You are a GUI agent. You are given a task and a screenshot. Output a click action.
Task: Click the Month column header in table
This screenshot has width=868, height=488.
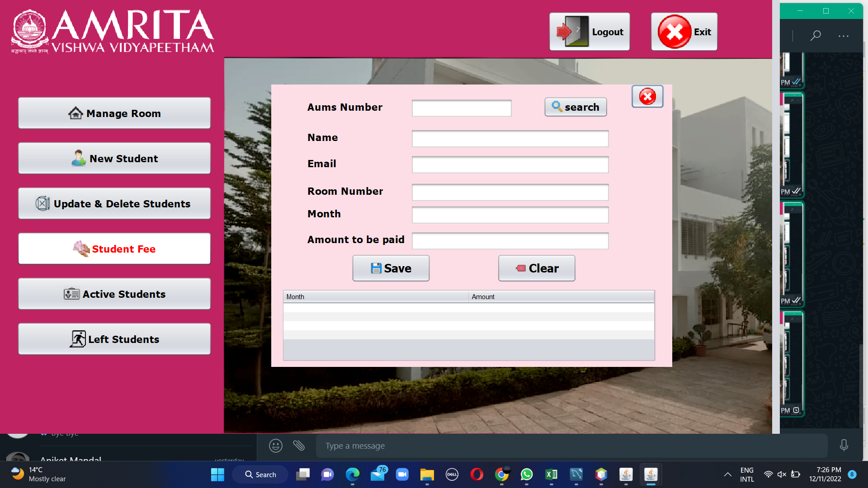(x=375, y=297)
